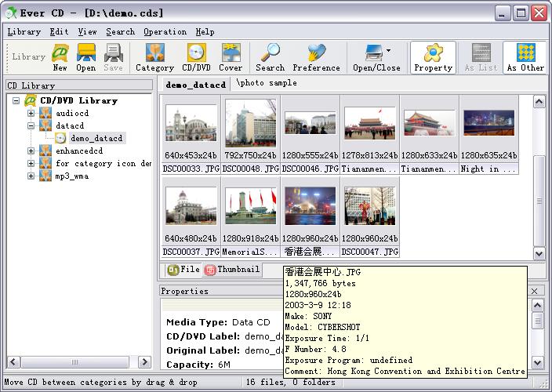Select the Night in... skyline thumbnail
552x392 pixels.
(x=489, y=123)
